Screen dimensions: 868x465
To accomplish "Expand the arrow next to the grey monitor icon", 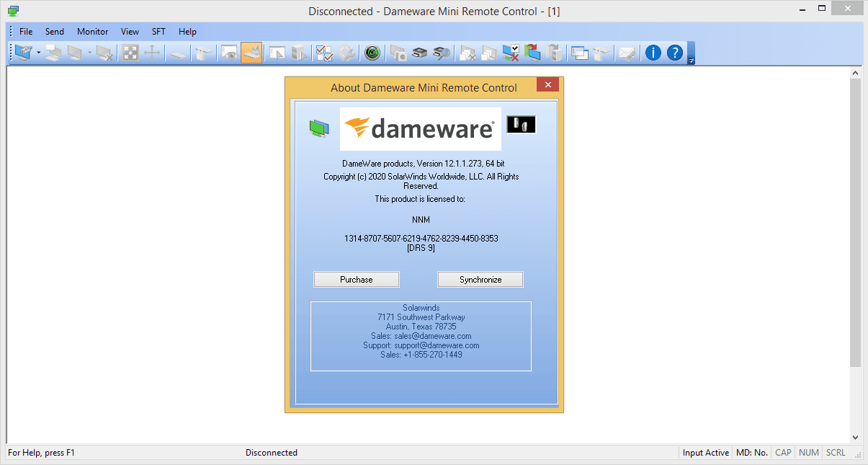I will click(x=89, y=53).
